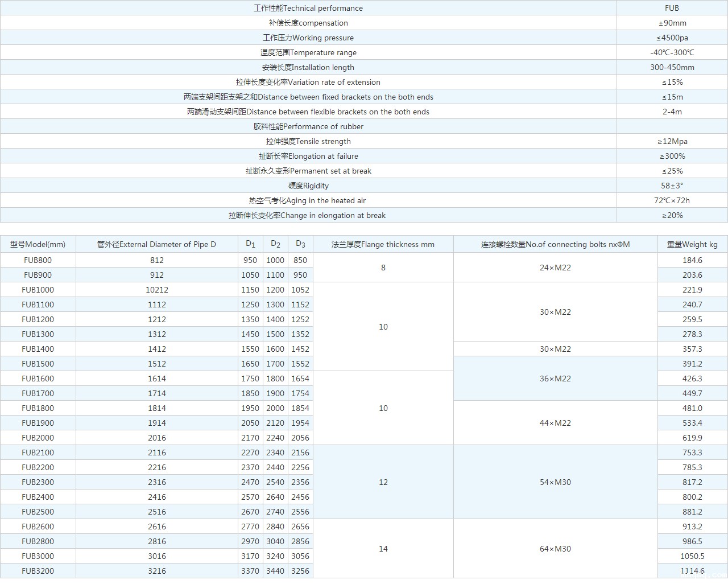Click the No. of connecting bolts header
Image resolution: width=728 pixels, height=584 pixels.
(x=555, y=244)
